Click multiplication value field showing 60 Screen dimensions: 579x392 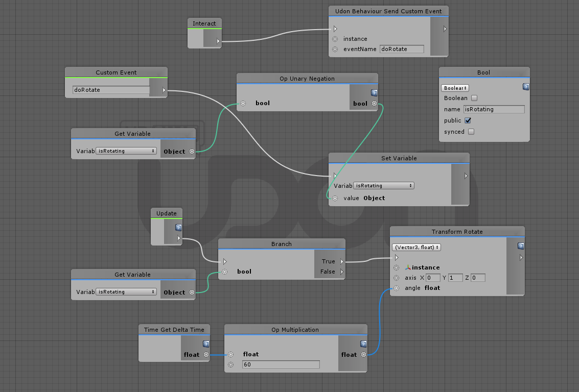coord(281,365)
